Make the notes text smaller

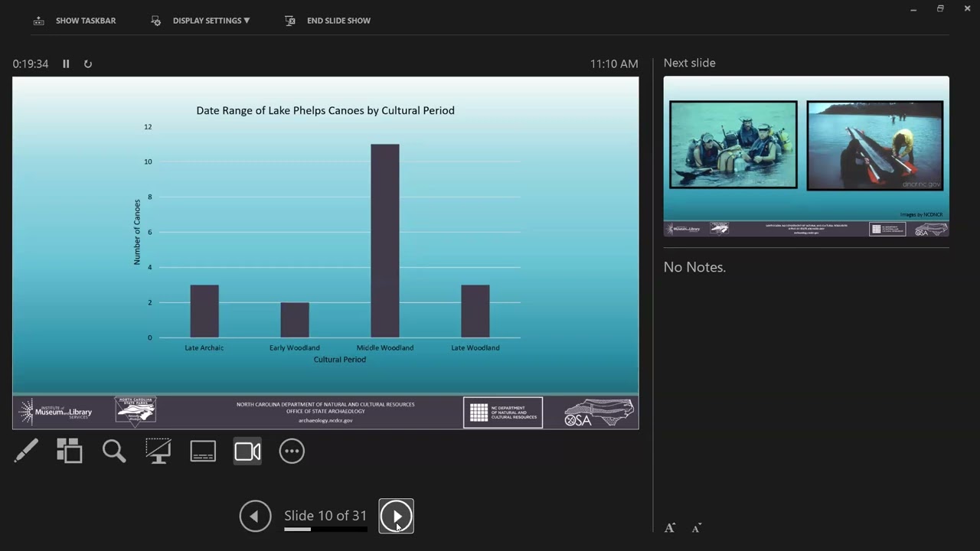(x=697, y=528)
